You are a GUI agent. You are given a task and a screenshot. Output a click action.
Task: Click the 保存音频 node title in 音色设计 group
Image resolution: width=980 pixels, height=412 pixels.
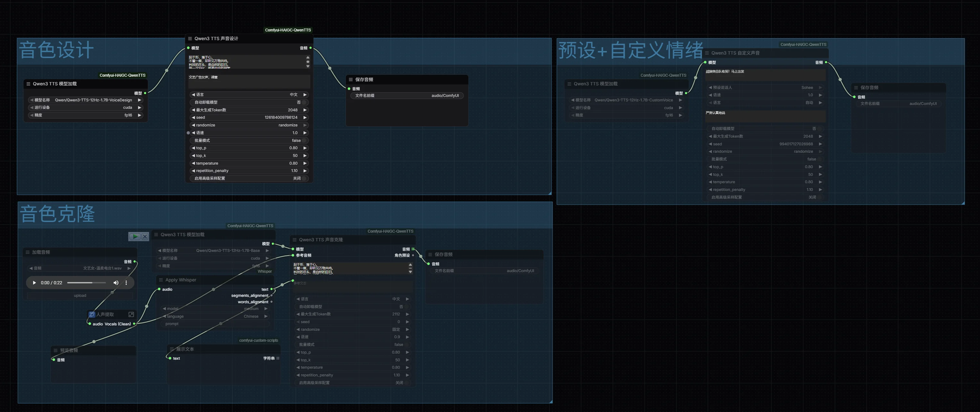coord(364,80)
